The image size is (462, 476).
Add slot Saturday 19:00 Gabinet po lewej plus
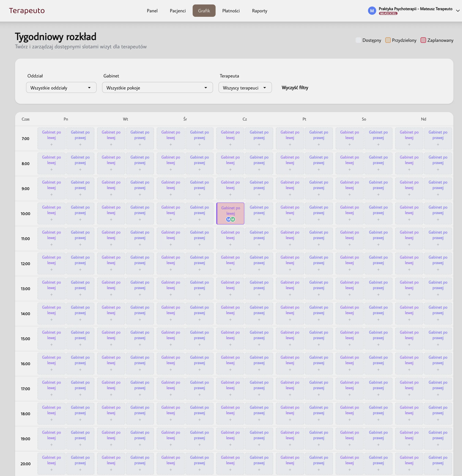click(349, 445)
